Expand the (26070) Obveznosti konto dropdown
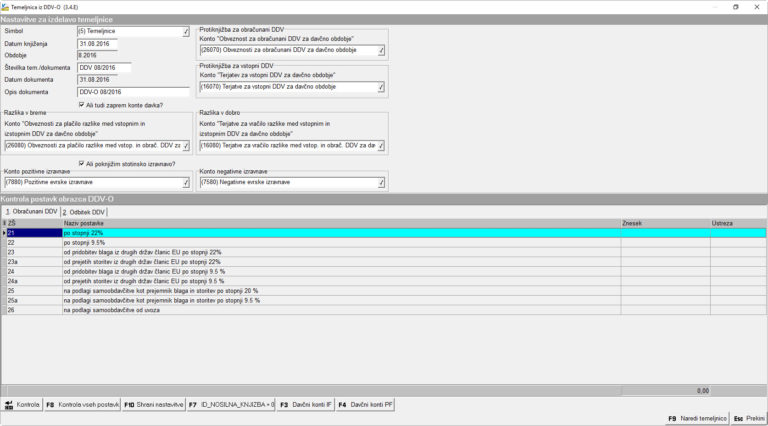 click(x=381, y=50)
